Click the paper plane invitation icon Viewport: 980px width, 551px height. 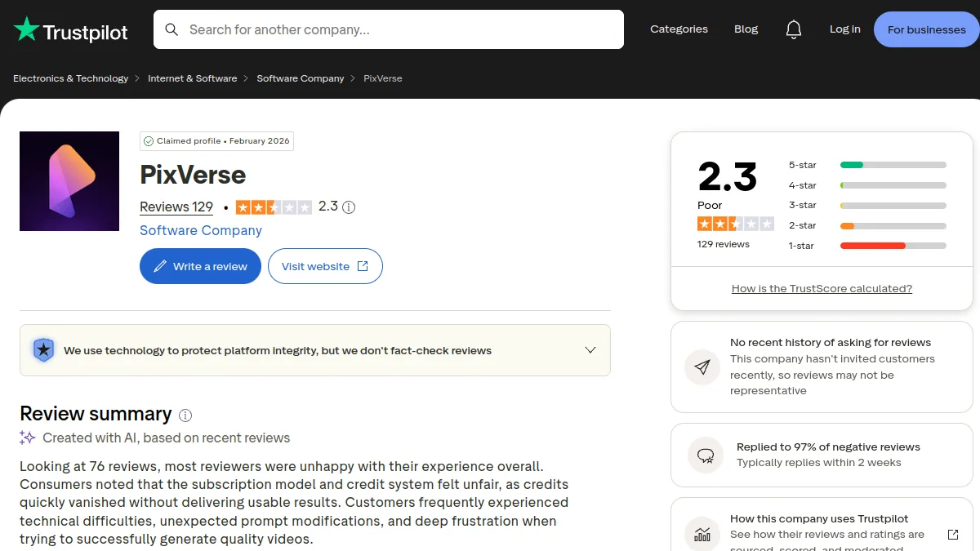(x=702, y=367)
